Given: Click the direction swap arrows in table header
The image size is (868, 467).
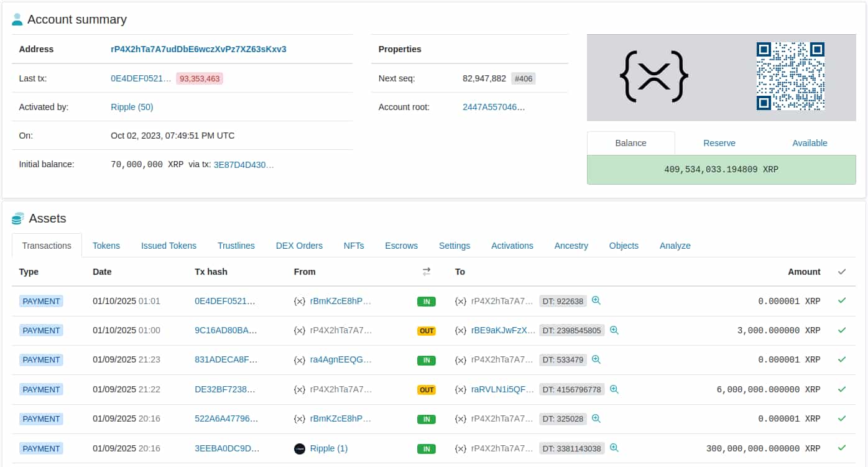Looking at the screenshot, I should (427, 271).
